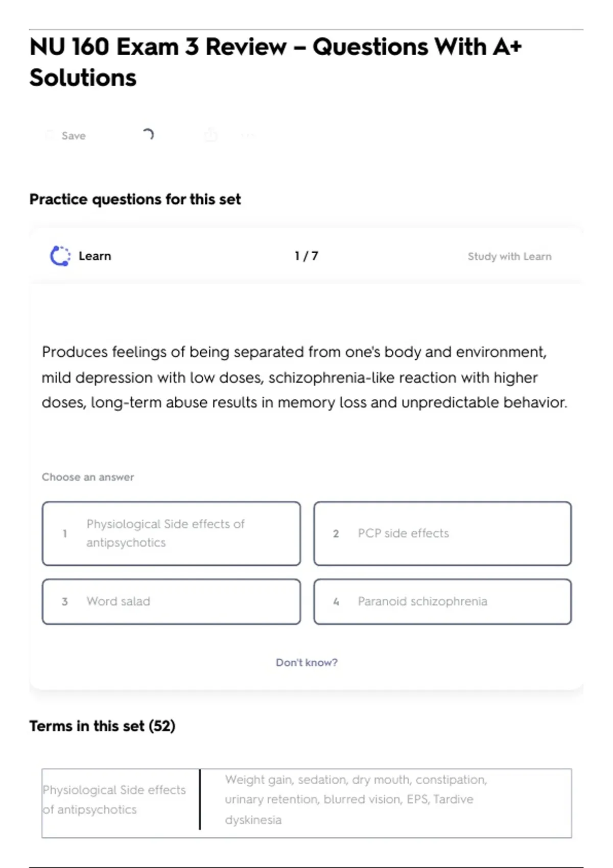
Task: Click the 'NU 160 Exam 3 Review' title
Action: tap(276, 62)
